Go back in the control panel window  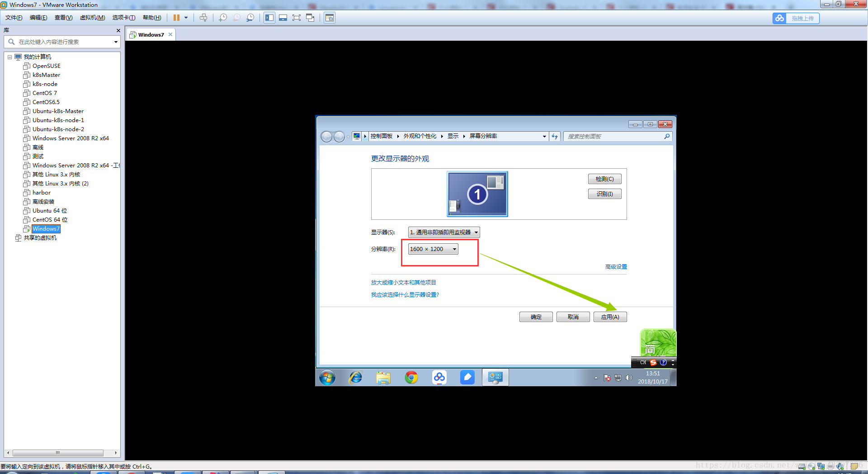[326, 137]
